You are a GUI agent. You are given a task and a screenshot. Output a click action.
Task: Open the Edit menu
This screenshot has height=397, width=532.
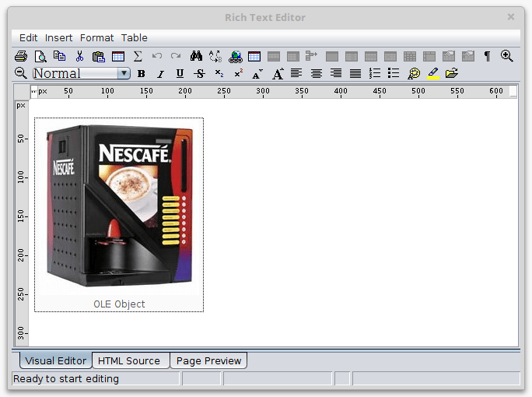[x=28, y=37]
